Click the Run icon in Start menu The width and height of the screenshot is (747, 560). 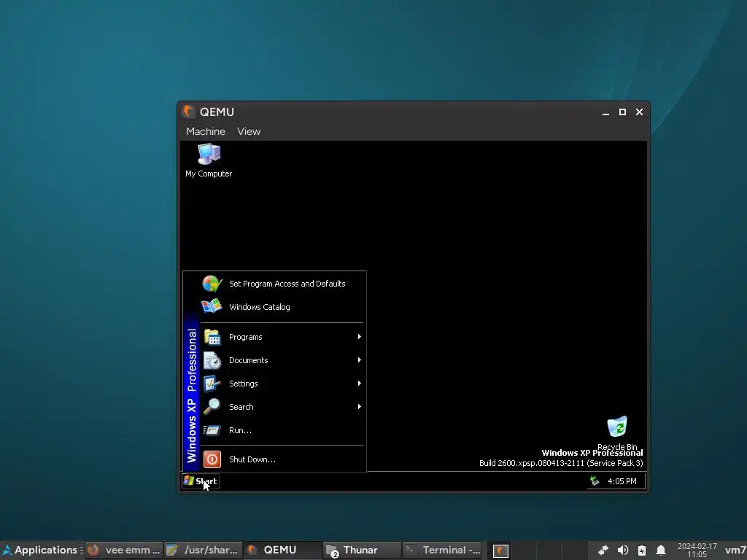pyautogui.click(x=212, y=430)
